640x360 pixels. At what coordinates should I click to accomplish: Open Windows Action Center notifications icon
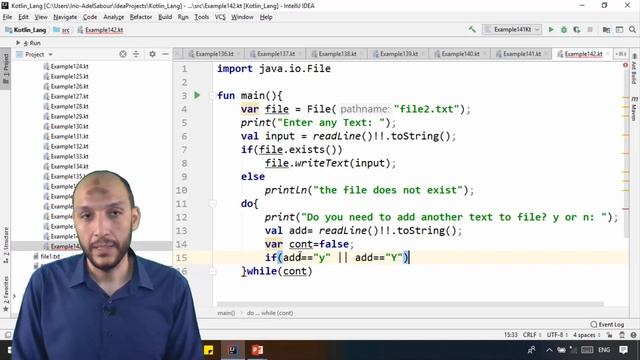(x=623, y=350)
